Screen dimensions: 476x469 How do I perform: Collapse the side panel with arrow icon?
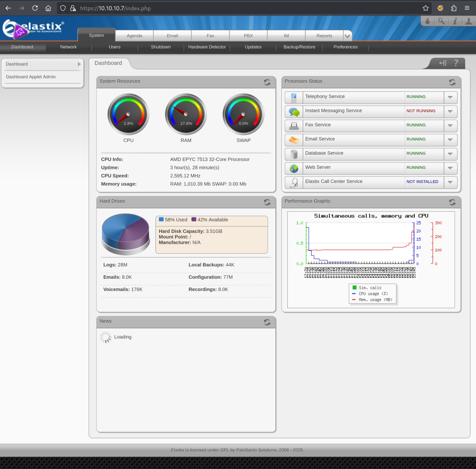(x=442, y=63)
